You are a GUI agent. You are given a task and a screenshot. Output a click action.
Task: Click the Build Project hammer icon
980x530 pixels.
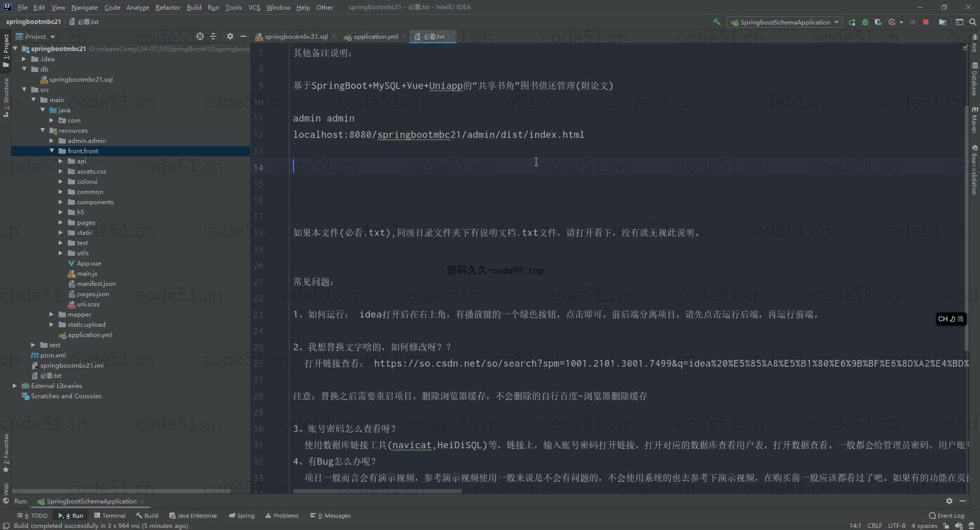(717, 22)
